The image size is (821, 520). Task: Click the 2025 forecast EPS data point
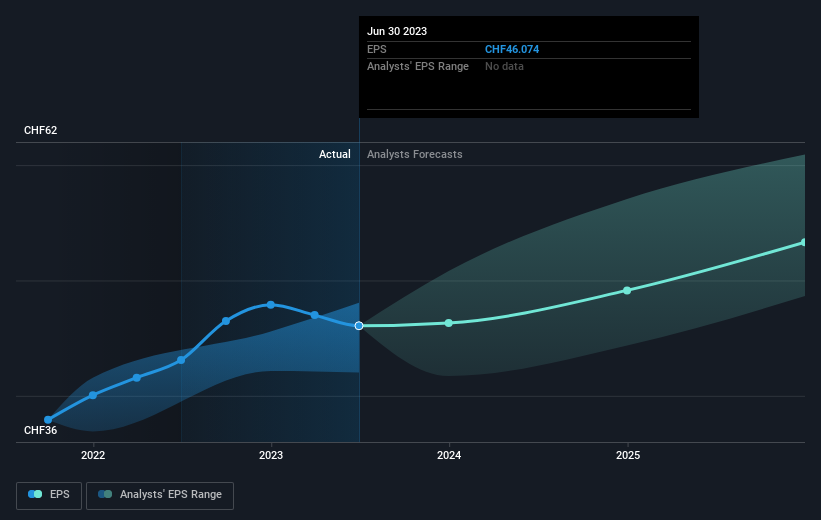point(627,290)
